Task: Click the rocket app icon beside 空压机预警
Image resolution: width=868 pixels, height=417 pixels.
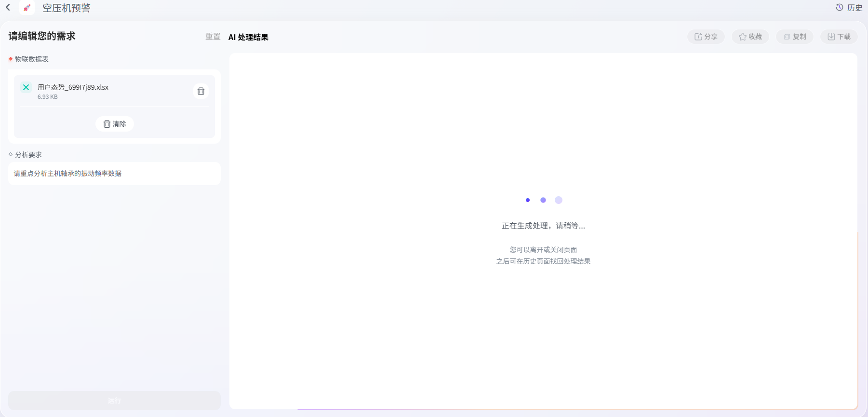Action: pyautogui.click(x=27, y=8)
